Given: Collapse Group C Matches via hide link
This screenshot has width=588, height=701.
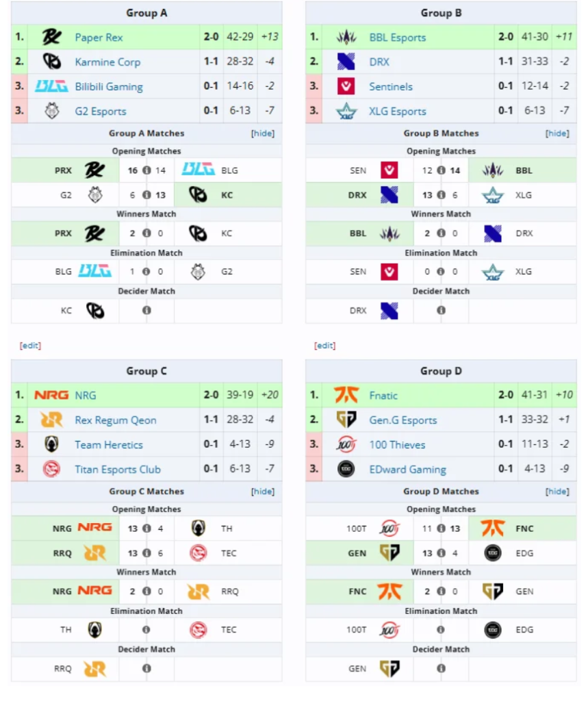Looking at the screenshot, I should (x=263, y=492).
